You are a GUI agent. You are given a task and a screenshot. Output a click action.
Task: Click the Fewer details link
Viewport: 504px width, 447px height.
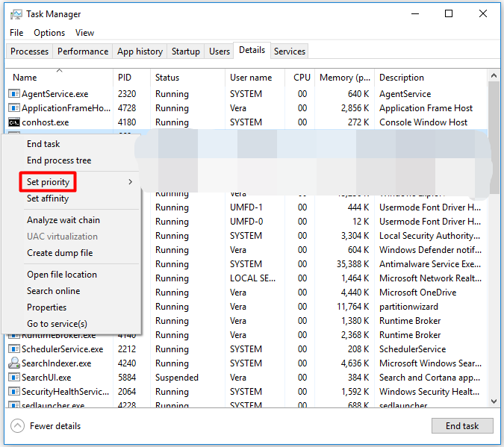(x=55, y=426)
